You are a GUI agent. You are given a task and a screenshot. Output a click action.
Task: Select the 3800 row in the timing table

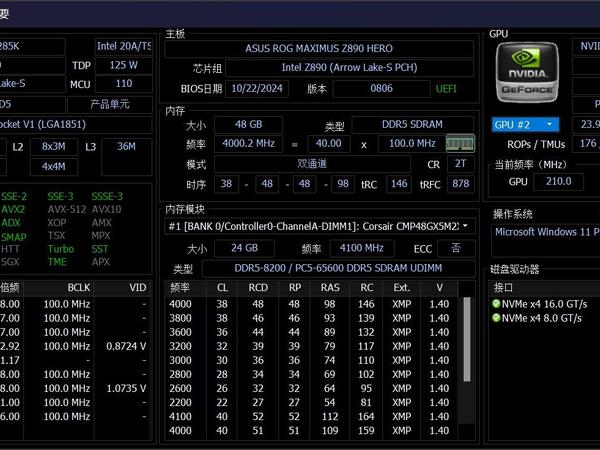click(311, 318)
